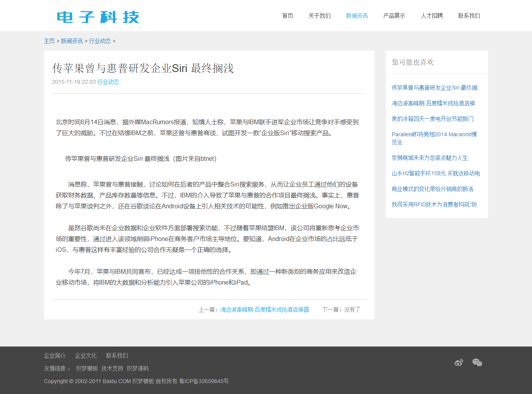Click the article title 传苹果曾与惠普研发企业Siri 最终搁浅
The image size is (532, 394).
point(143,68)
